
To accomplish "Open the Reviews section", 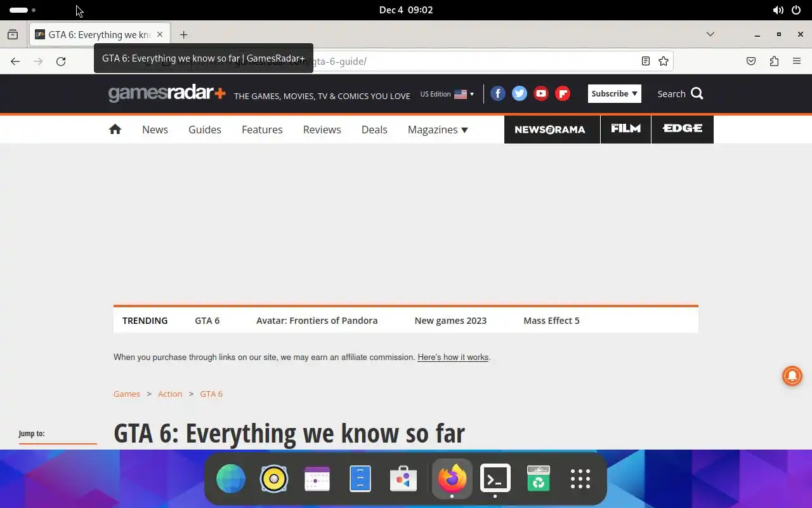I will coord(322,130).
